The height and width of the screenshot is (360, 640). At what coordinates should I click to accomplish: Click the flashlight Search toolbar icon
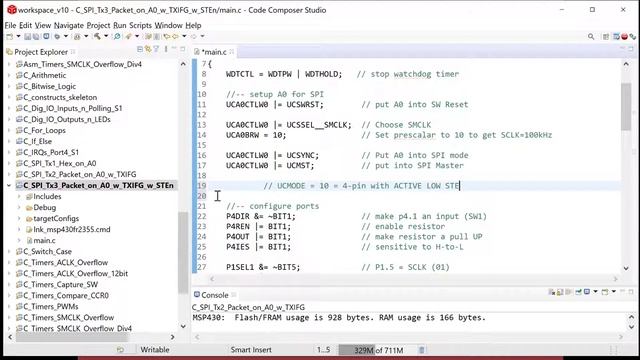[x=129, y=37]
